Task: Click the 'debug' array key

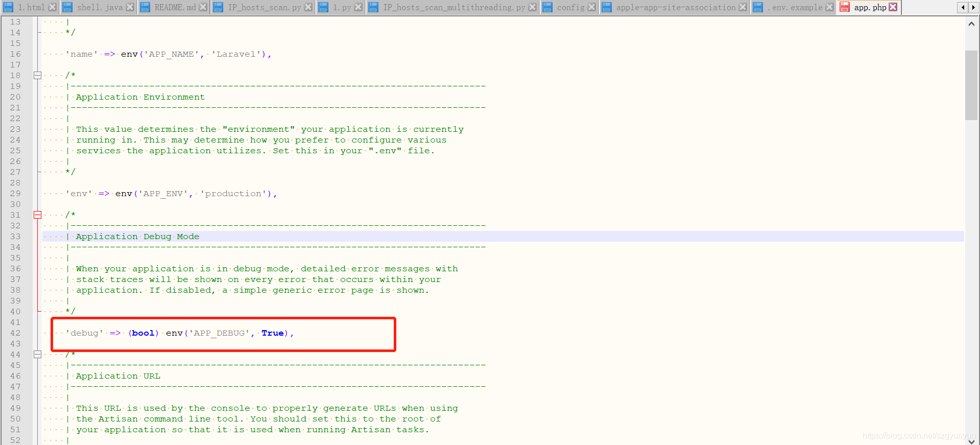Action: pos(84,333)
